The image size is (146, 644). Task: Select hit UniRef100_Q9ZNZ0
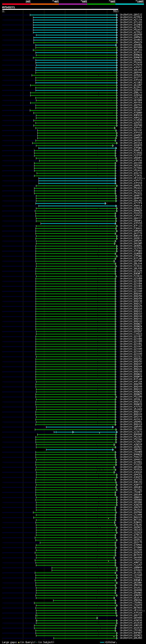(131, 447)
